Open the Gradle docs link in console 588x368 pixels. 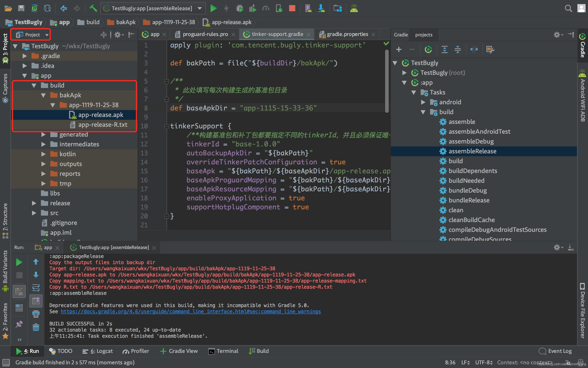click(190, 312)
